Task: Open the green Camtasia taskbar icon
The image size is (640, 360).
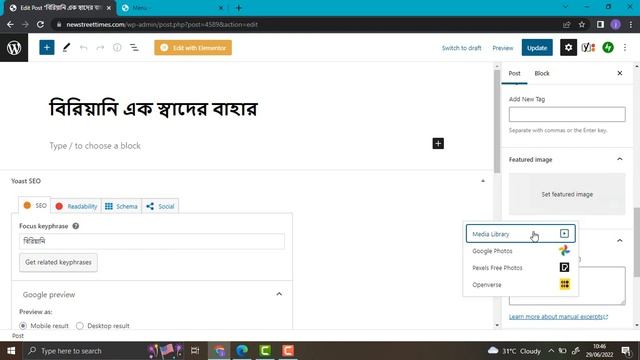Action: click(265, 351)
